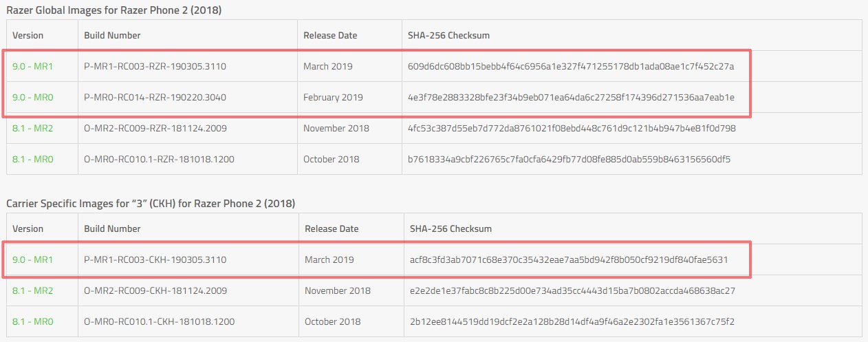868x342 pixels.
Task: Click build number P-MR1-RC003-CKH-190305.3110
Action: 155,260
